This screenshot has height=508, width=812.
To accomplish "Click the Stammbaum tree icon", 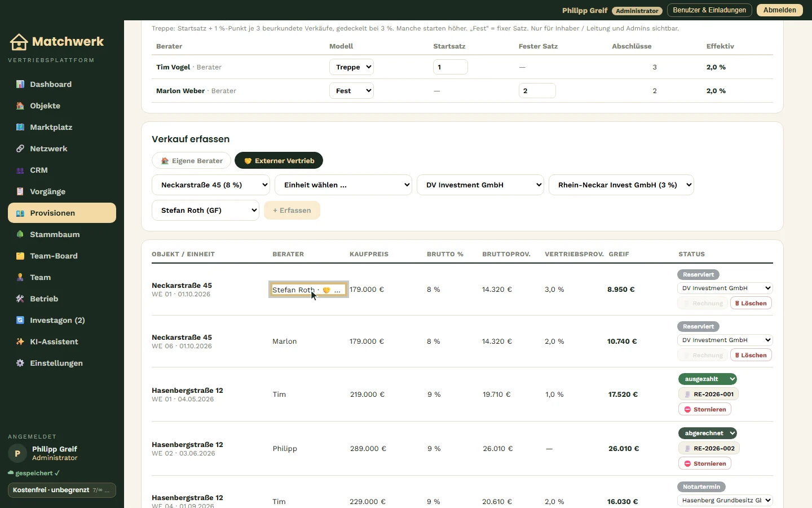I will tap(20, 234).
